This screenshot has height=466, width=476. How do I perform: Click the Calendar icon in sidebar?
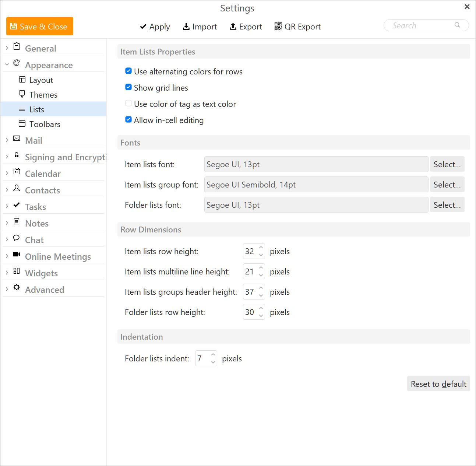coord(17,171)
